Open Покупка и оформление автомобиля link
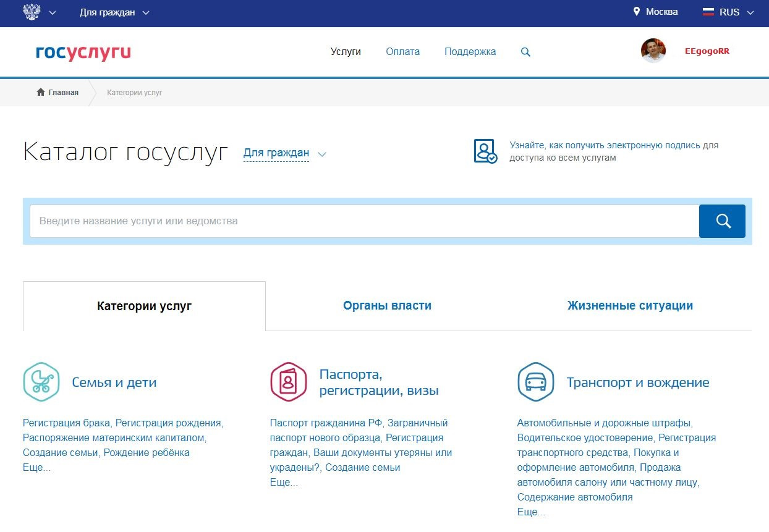 [x=598, y=460]
